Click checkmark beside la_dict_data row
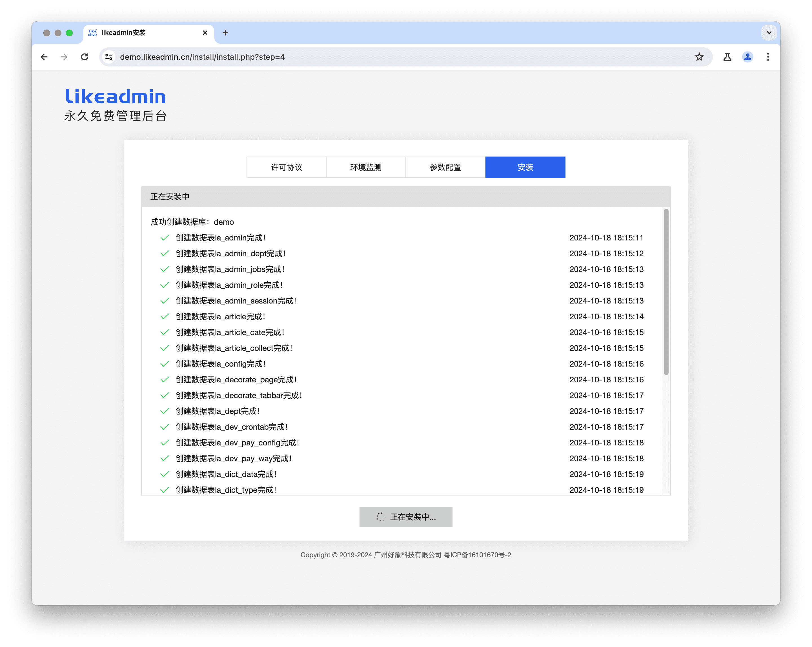This screenshot has width=812, height=647. pos(165,474)
